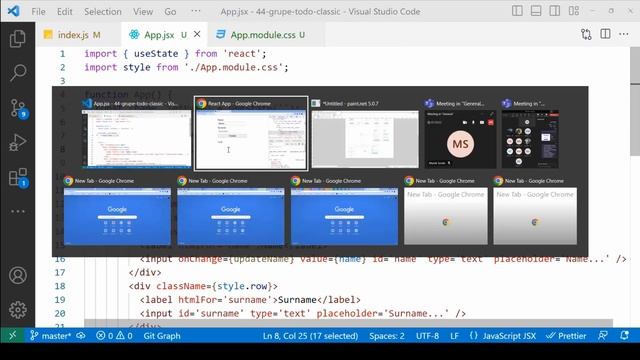Expand the hidden menus ellipsis in menu bar
This screenshot has height=360, width=640.
click(x=196, y=11)
